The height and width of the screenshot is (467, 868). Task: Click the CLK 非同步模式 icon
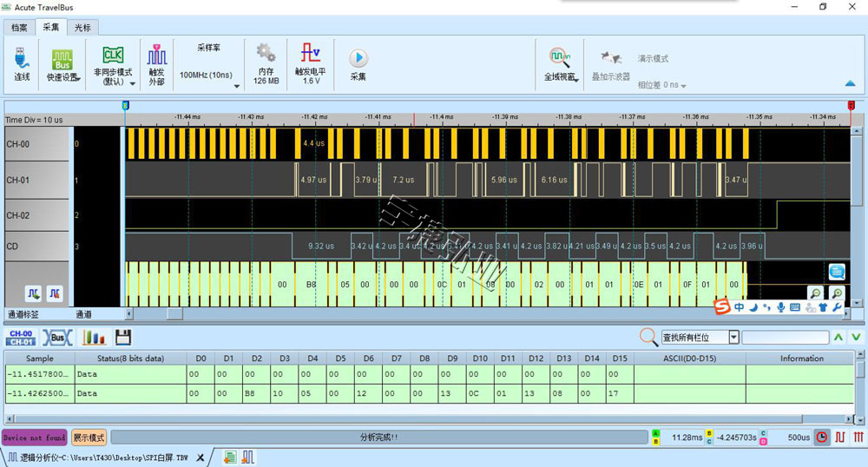click(113, 56)
